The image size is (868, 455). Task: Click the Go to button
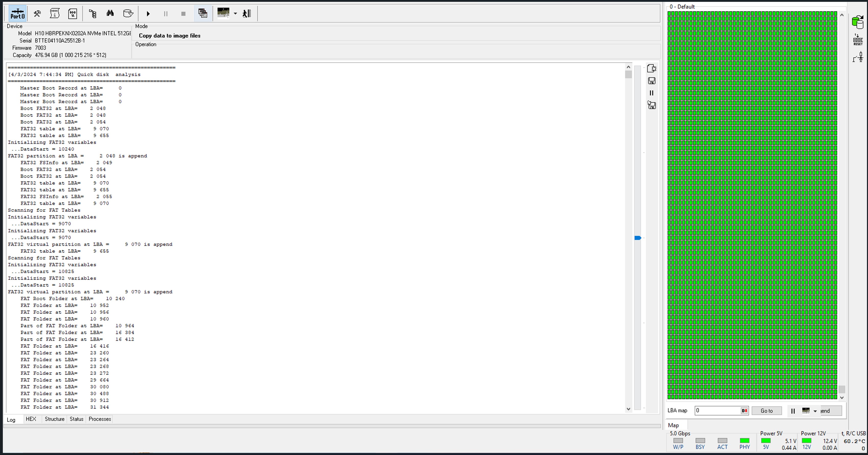pos(766,411)
